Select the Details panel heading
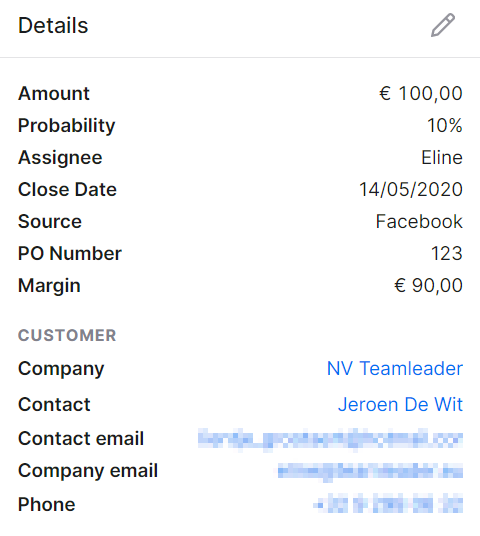This screenshot has width=480, height=536. 53,26
